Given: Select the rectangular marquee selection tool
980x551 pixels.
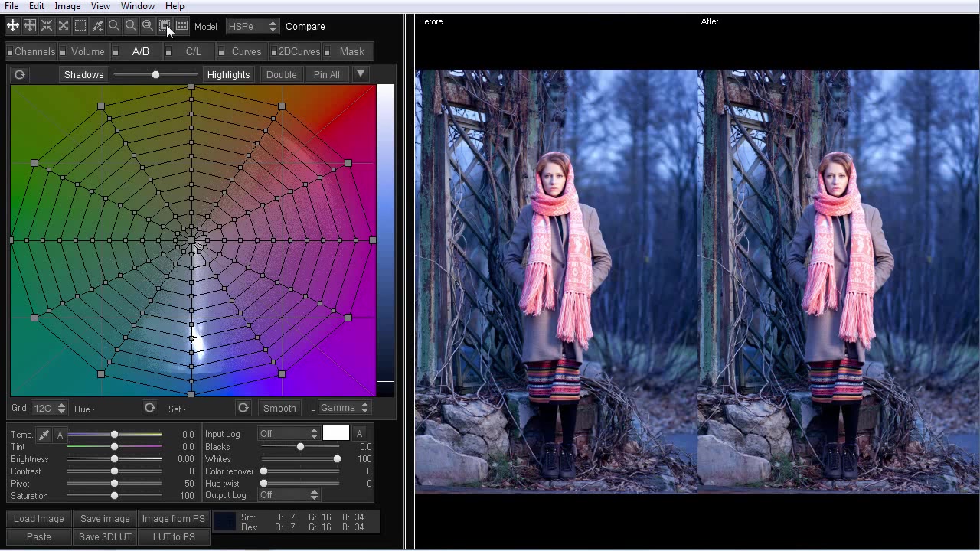Looking at the screenshot, I should [80, 26].
